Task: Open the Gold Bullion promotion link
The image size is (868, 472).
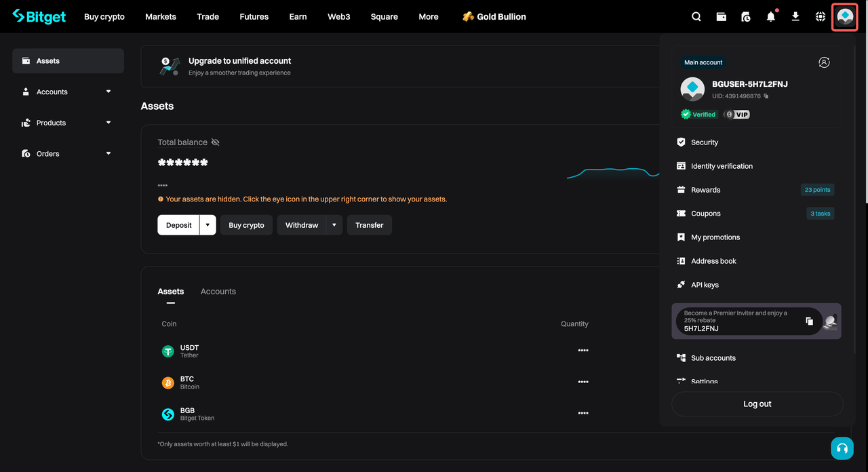Action: coord(494,16)
